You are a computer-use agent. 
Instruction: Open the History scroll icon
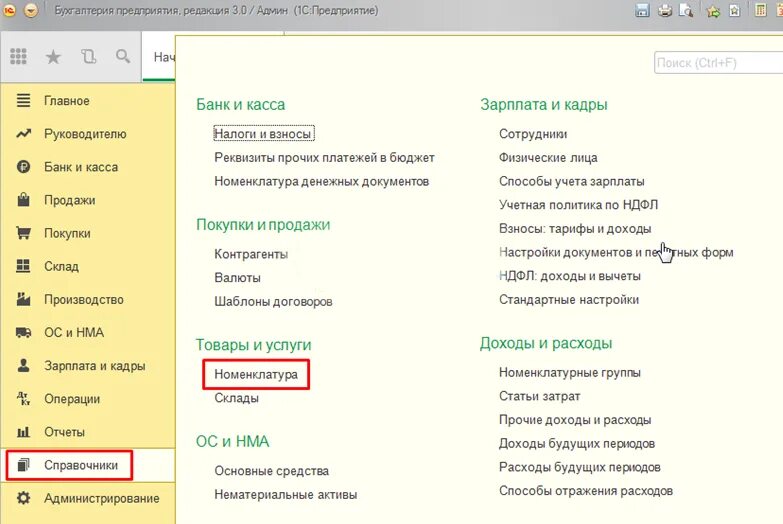tap(88, 56)
